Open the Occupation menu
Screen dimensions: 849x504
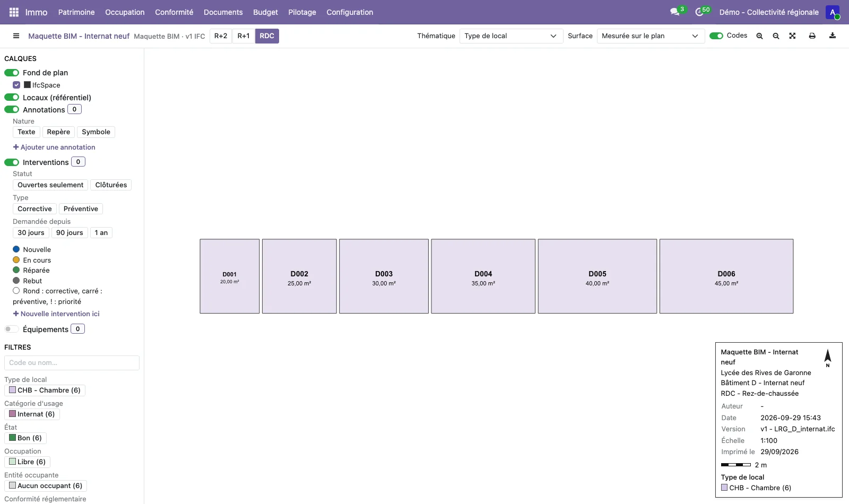pos(125,12)
